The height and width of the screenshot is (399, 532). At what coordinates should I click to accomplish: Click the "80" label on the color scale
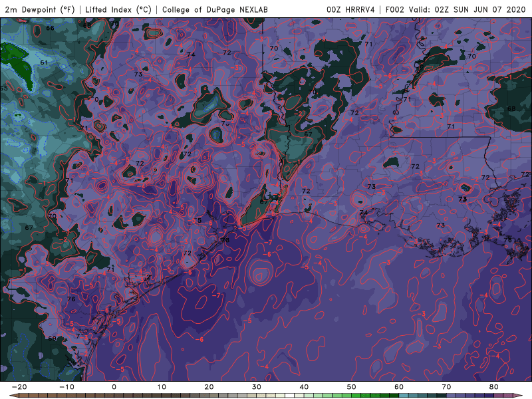click(494, 387)
